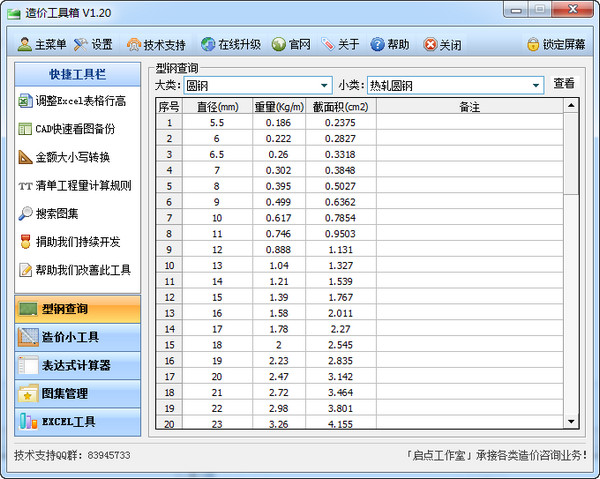Open the 官网 website icon
This screenshot has height=479, width=600.
(279, 44)
